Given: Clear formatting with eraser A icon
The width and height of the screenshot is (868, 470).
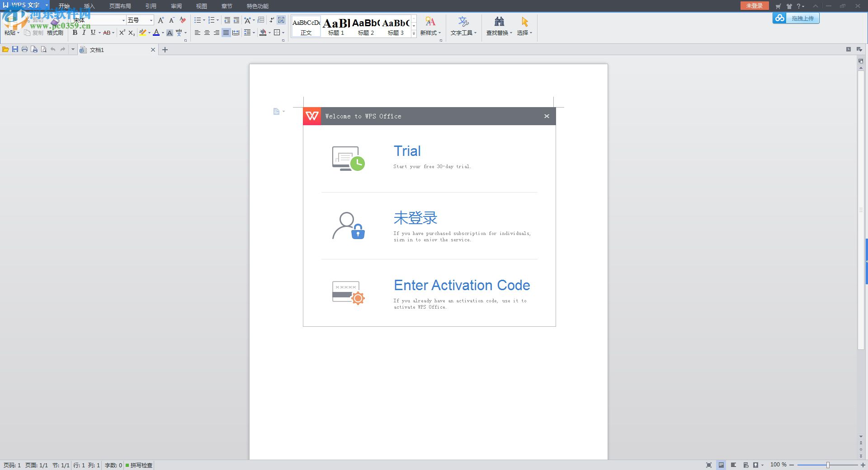Looking at the screenshot, I should [x=183, y=20].
